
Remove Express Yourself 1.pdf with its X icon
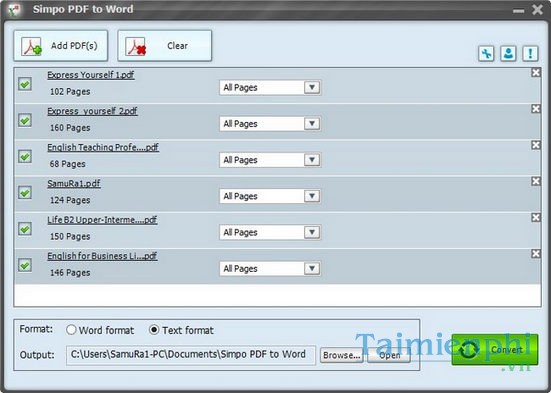536,73
